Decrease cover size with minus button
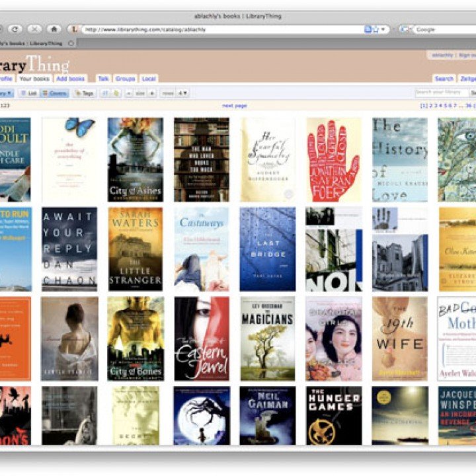The image size is (476, 476). [129, 93]
